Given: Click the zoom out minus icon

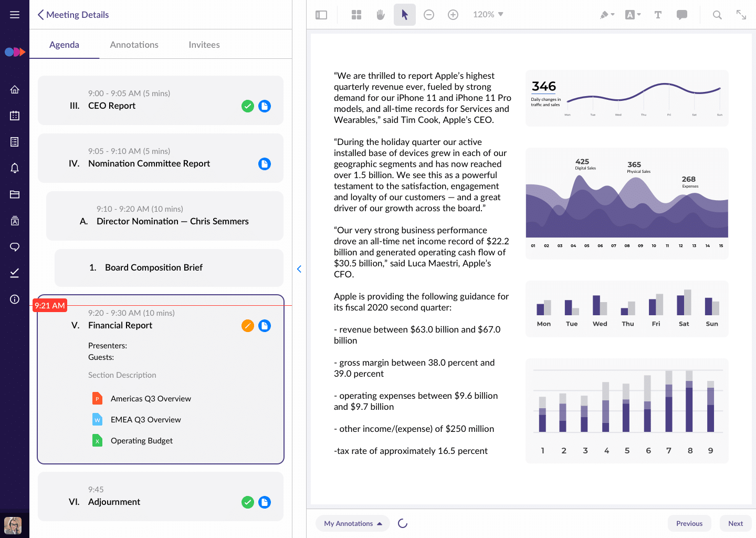Looking at the screenshot, I should [x=429, y=15].
